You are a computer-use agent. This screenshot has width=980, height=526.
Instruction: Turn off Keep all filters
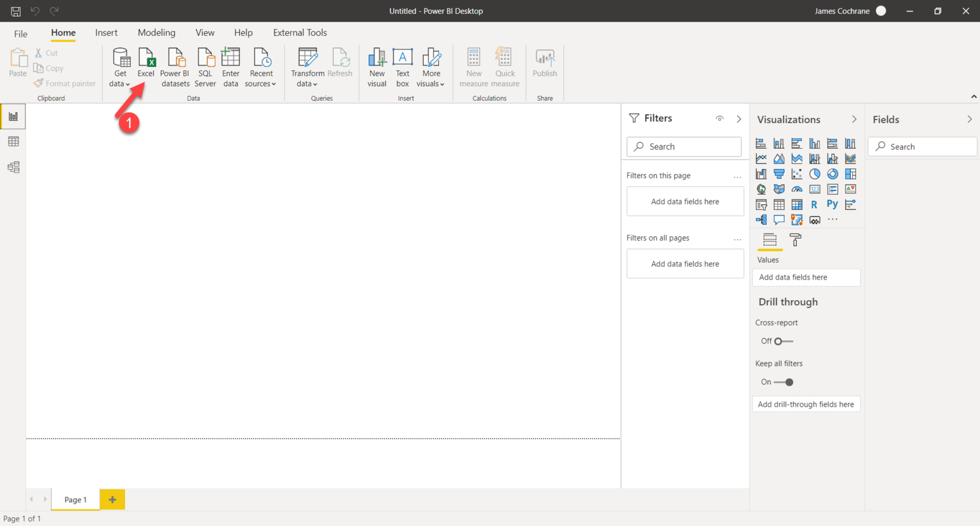pyautogui.click(x=782, y=382)
